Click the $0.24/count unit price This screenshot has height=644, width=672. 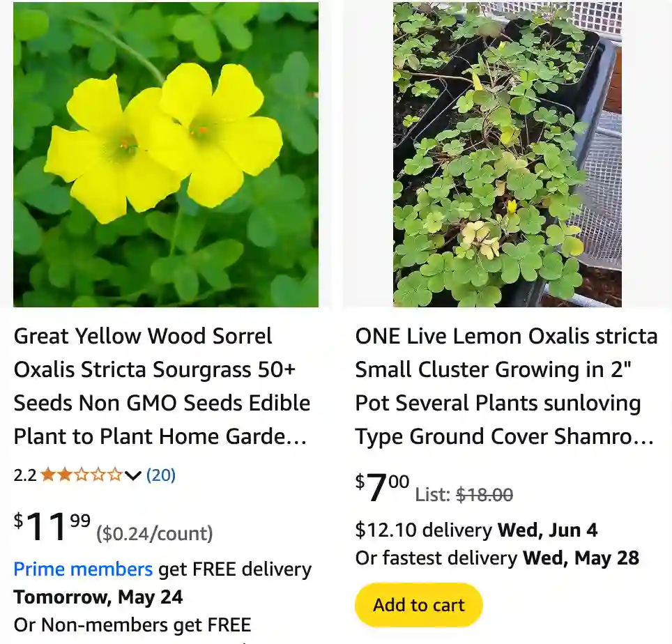coord(154,534)
